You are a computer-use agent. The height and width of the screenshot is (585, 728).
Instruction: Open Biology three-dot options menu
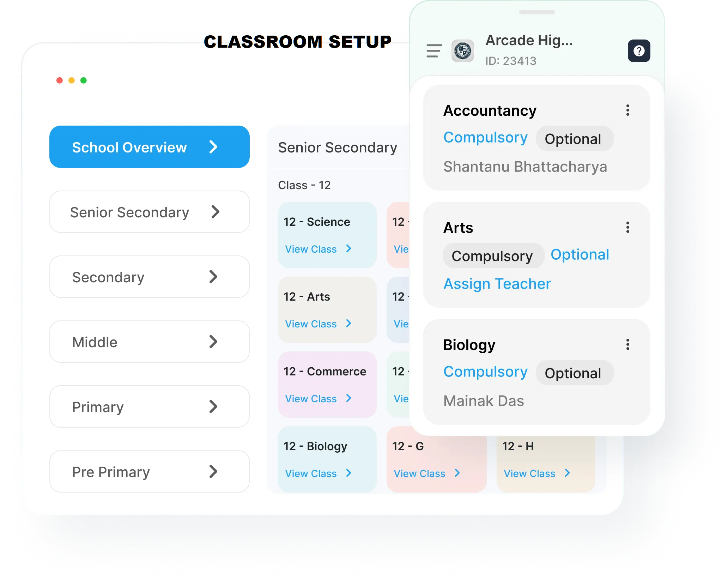628,345
